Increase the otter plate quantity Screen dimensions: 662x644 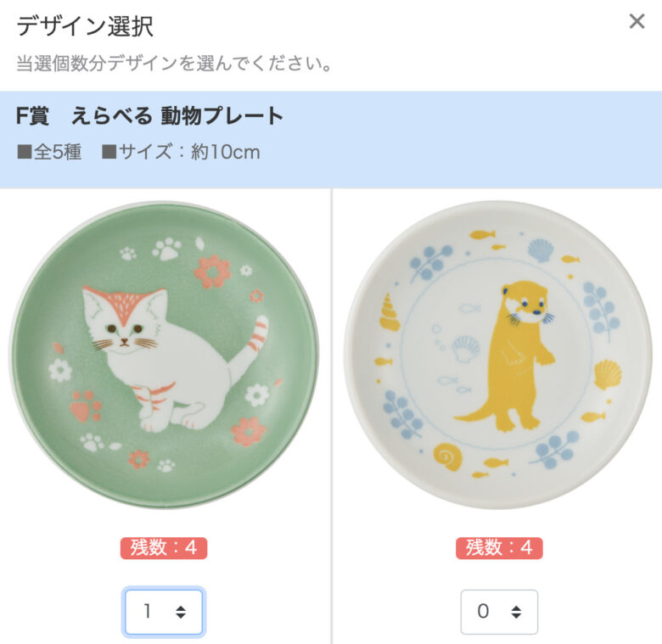(x=516, y=608)
